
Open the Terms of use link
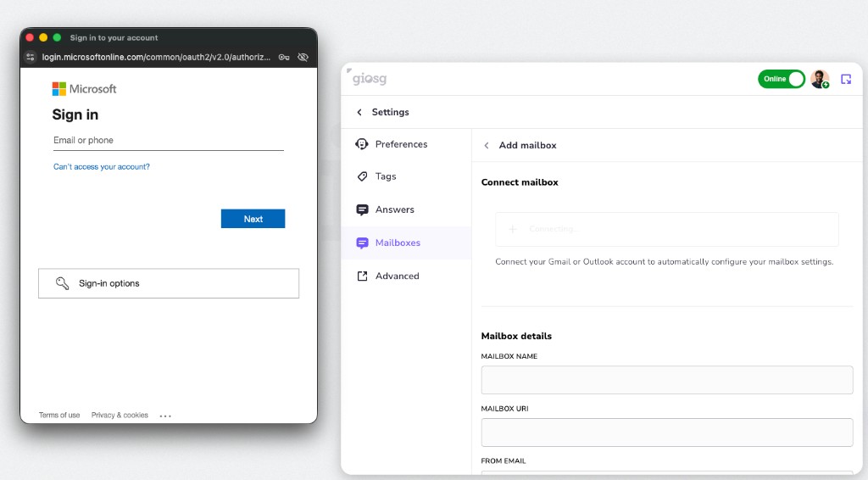coord(59,416)
